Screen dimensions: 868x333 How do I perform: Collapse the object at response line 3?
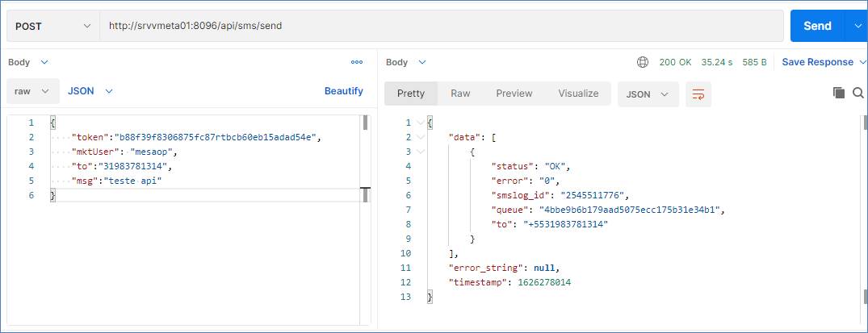[x=421, y=152]
